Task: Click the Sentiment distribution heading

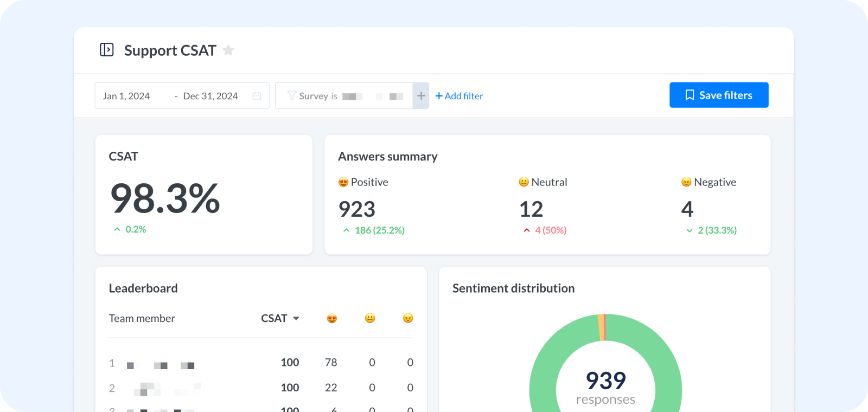Action: coord(513,288)
